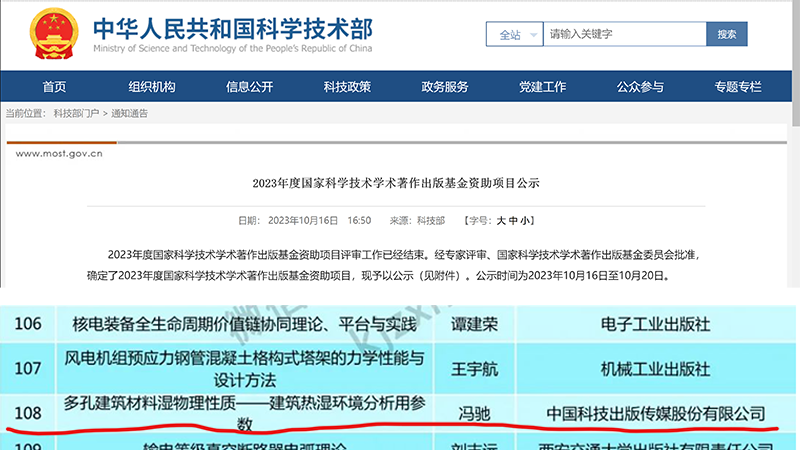Click the date text 2023年10月16日 16:50
The width and height of the screenshot is (800, 450).
(x=319, y=220)
